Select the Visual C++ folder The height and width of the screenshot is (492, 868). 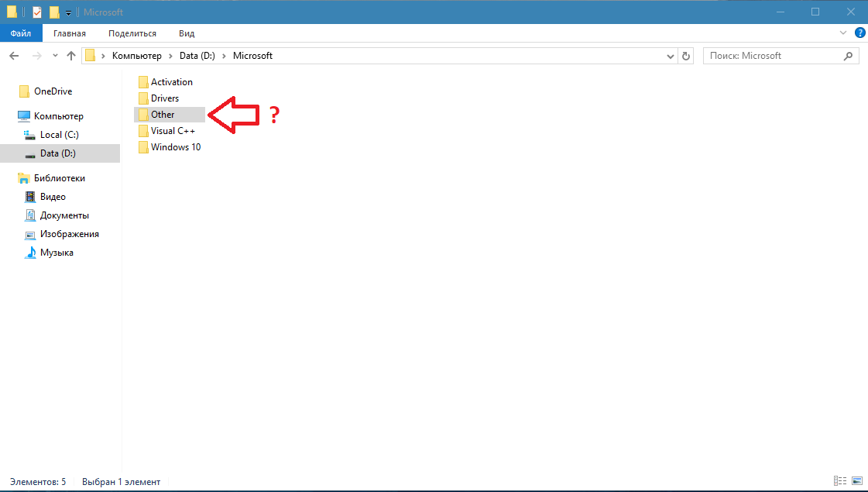click(166, 131)
